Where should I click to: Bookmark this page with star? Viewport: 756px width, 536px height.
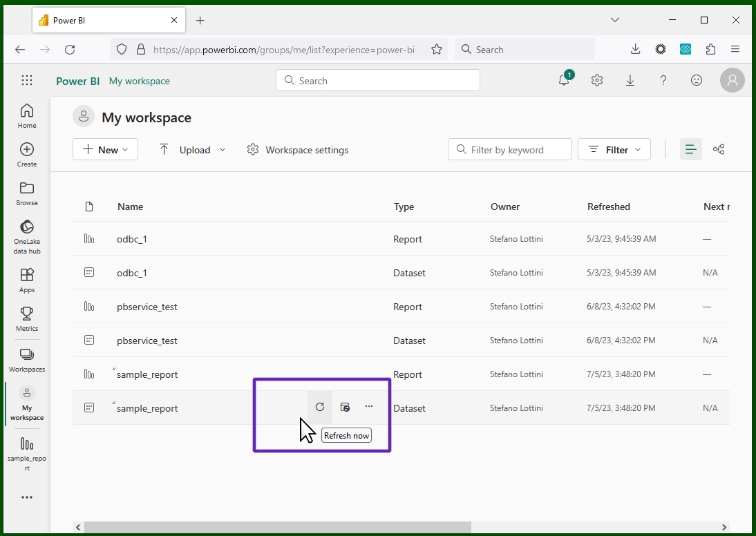click(437, 49)
